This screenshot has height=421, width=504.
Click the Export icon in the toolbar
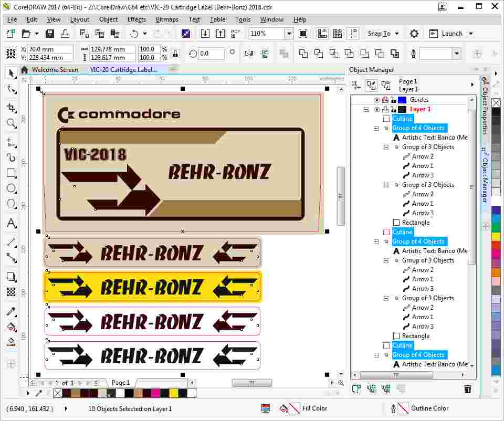point(220,34)
